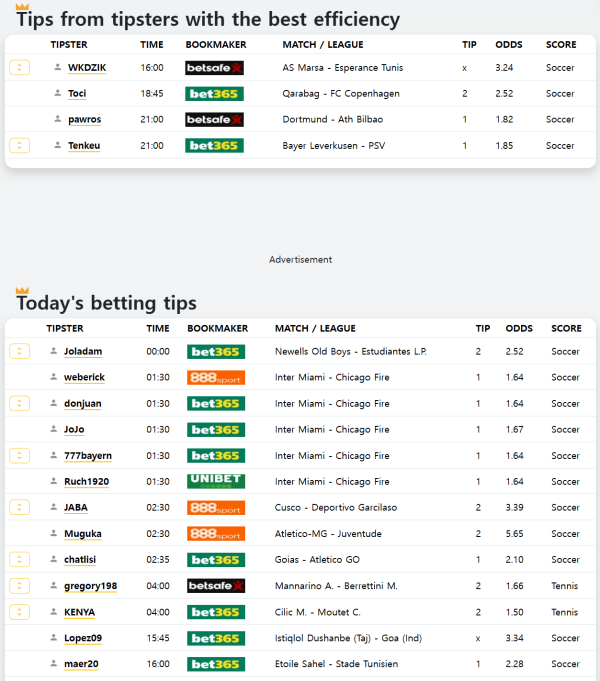Click the Unibet logo in Ruch1920's row
The image size is (600, 681).
click(215, 481)
